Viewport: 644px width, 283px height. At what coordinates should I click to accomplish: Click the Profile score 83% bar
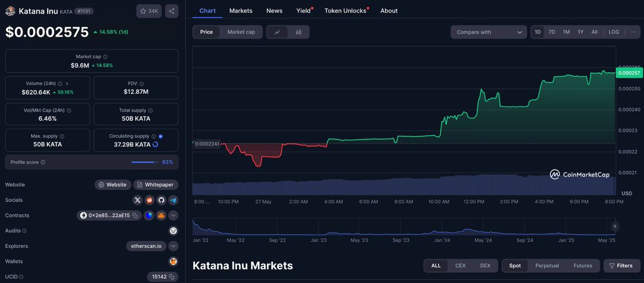(144, 162)
